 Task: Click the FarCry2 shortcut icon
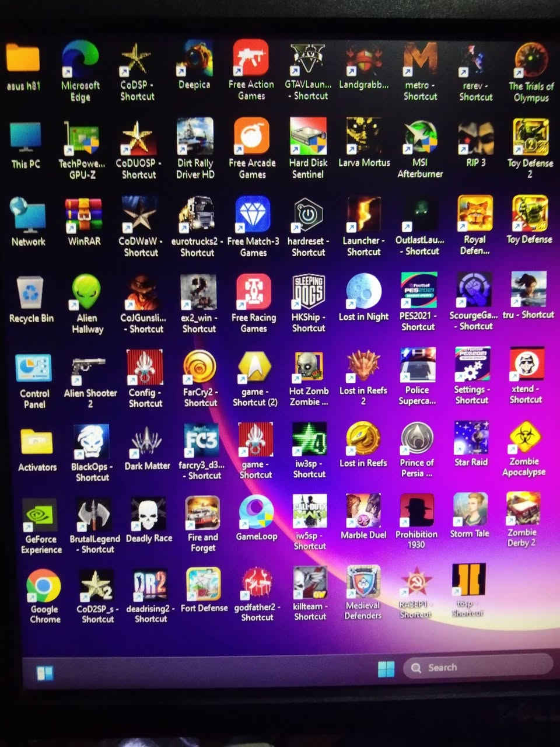coord(200,367)
